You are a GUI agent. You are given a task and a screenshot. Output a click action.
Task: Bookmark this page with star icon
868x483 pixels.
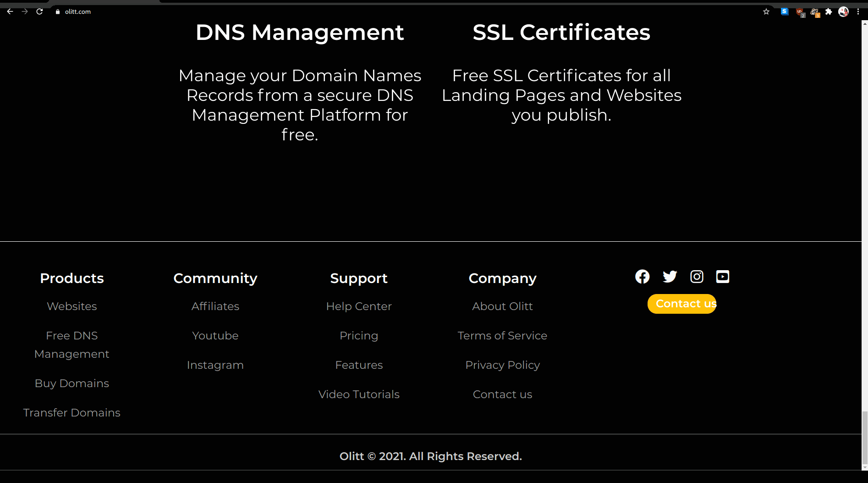coord(766,11)
